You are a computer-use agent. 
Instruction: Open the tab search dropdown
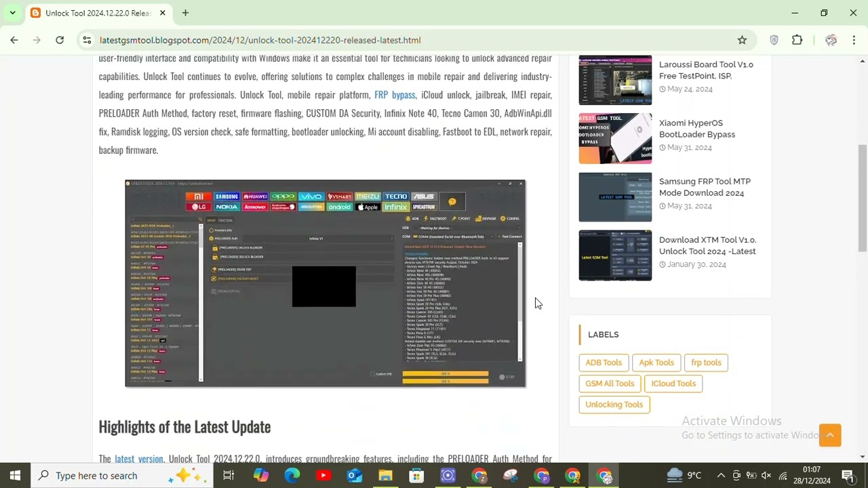tap(12, 13)
